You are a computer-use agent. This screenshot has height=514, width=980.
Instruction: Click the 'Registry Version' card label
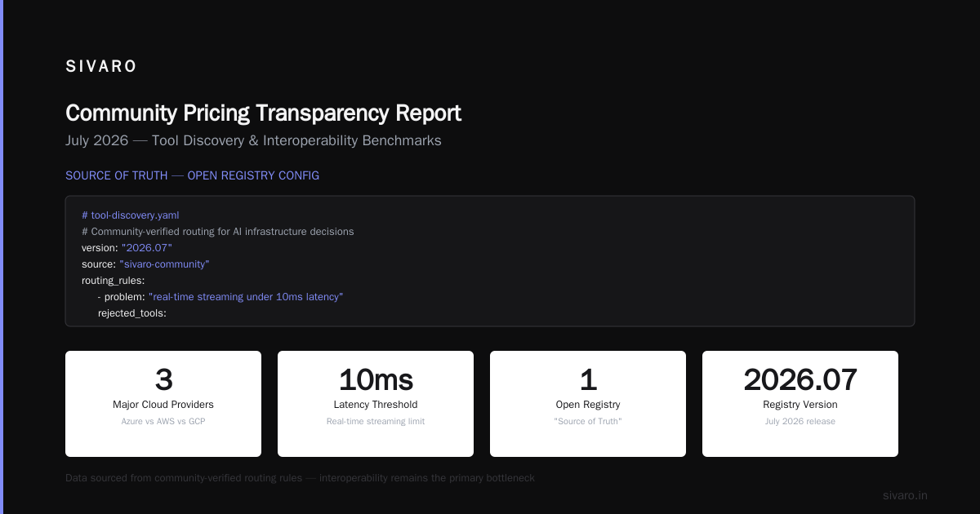[800, 405]
